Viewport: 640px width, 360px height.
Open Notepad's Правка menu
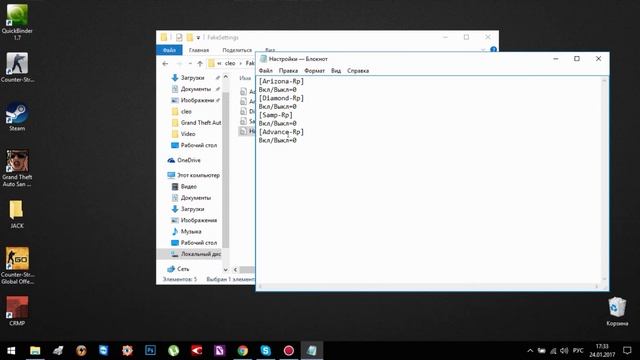[x=288, y=71]
